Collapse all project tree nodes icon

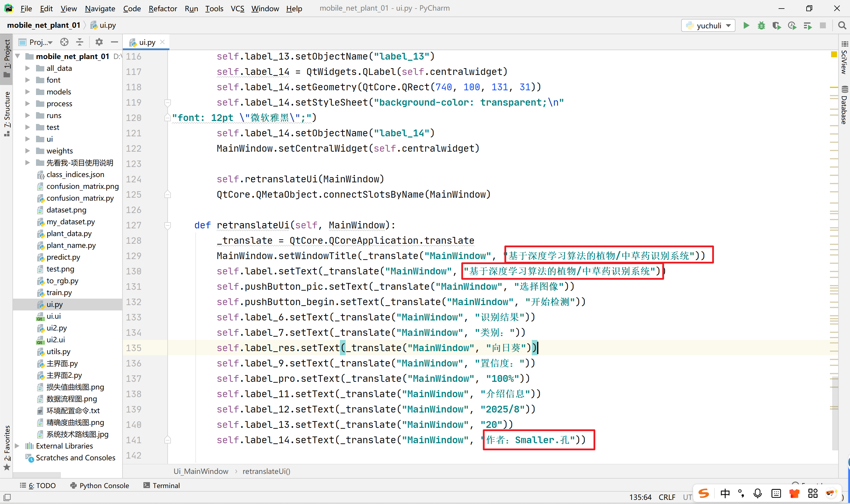(80, 42)
